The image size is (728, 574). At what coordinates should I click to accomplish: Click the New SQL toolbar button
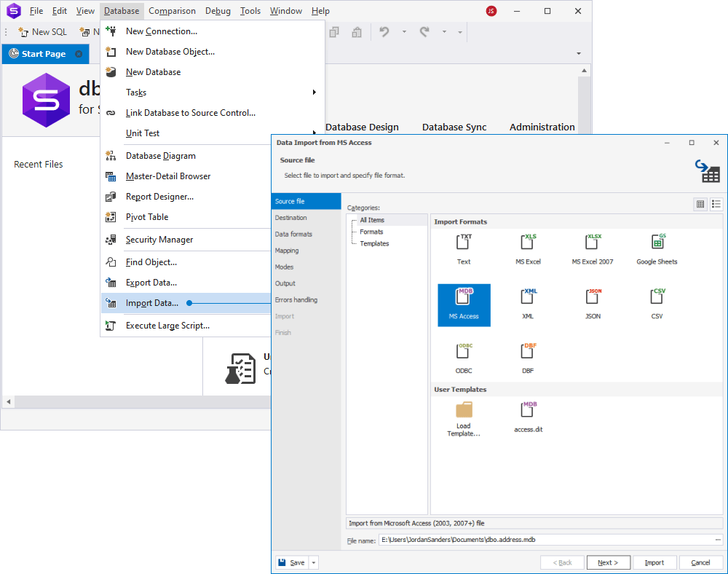pos(43,32)
